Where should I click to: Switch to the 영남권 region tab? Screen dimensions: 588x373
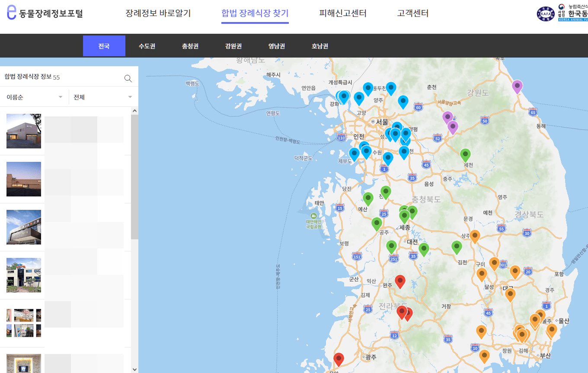point(277,46)
